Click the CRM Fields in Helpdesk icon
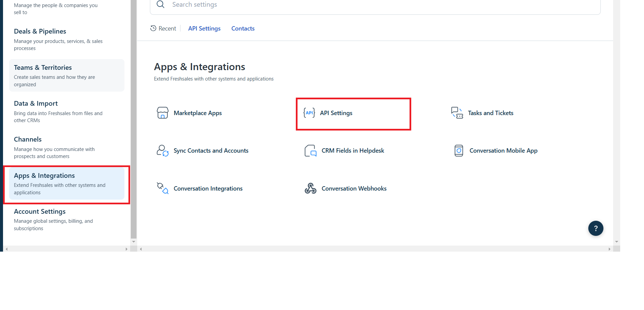This screenshot has height=310, width=644. 310,151
